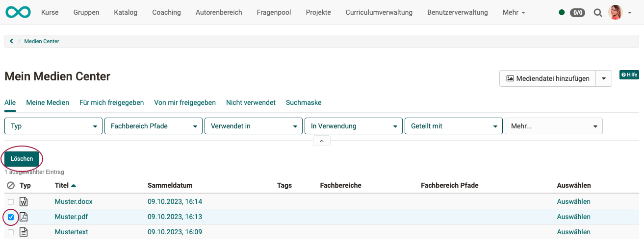This screenshot has width=644, height=247.
Task: Uncheck the Muster.pdf row checkbox
Action: tap(11, 217)
